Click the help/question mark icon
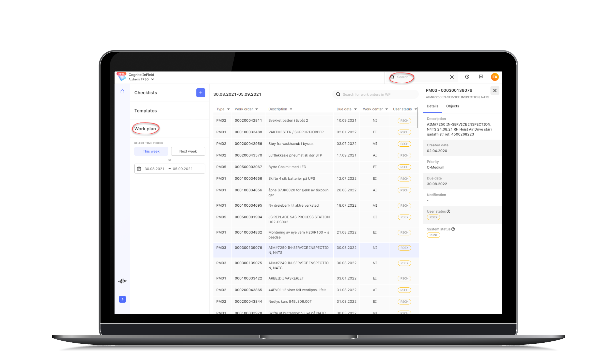 466,77
